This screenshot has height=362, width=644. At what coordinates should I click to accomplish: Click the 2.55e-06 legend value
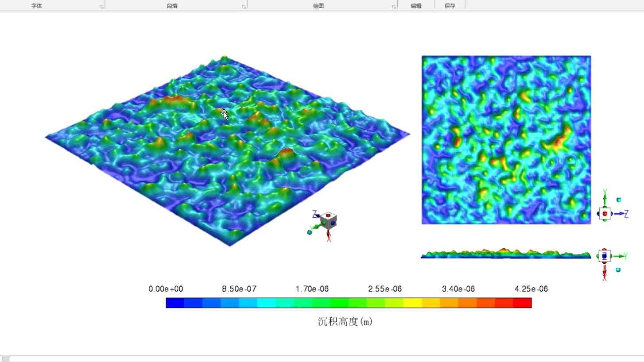click(385, 289)
